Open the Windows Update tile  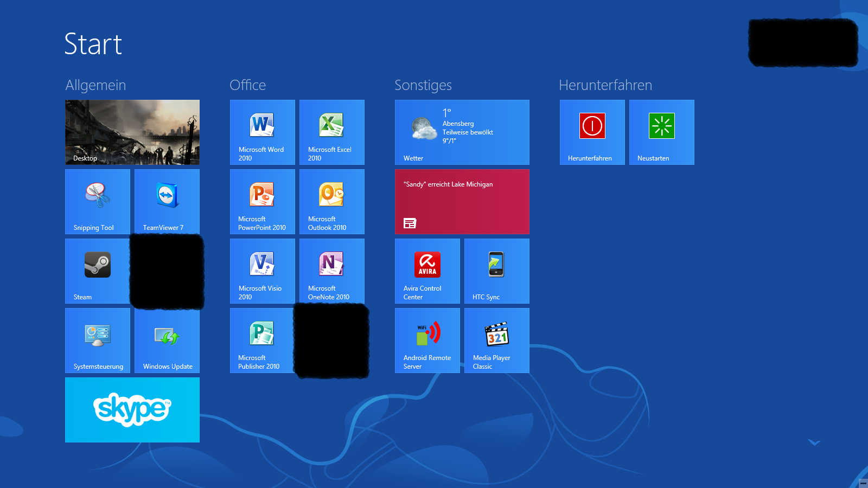click(x=167, y=341)
